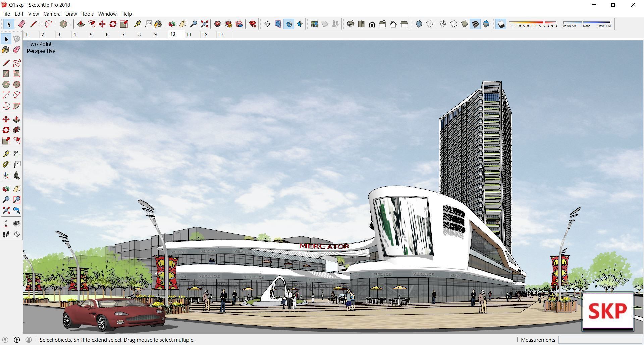Open the Window menu
Image resolution: width=644 pixels, height=345 pixels.
(x=107, y=14)
